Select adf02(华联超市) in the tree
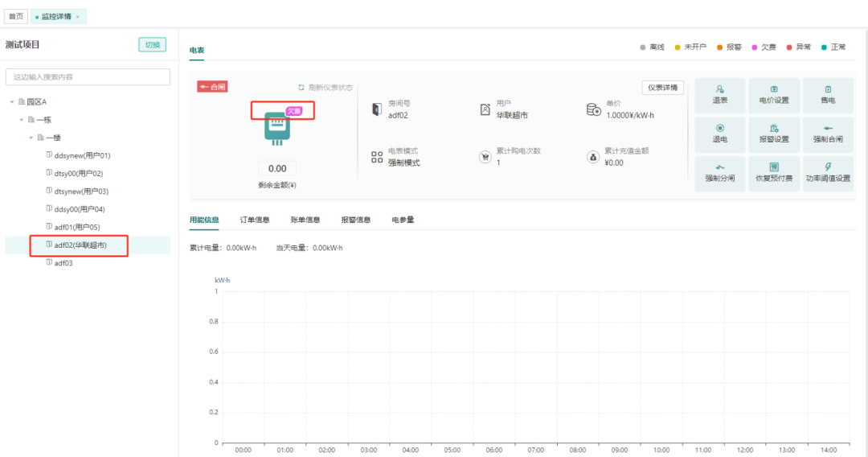Screen dimensions: 868x457 coord(80,245)
